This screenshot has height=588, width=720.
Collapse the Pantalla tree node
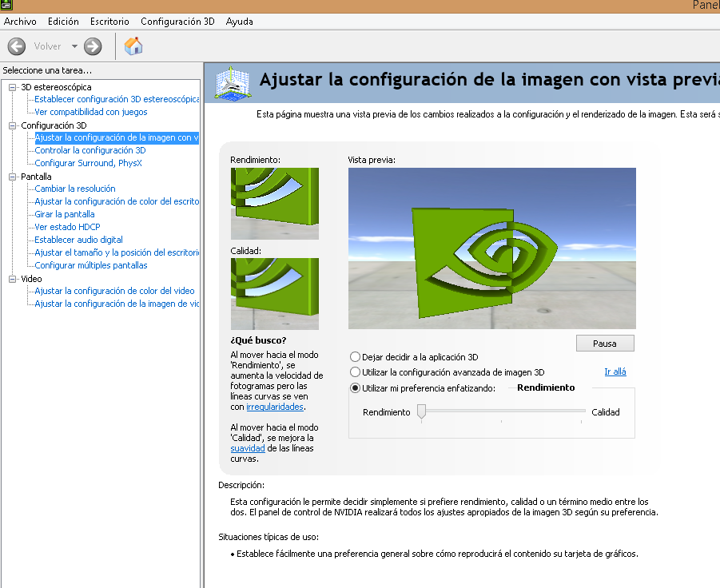click(x=13, y=177)
